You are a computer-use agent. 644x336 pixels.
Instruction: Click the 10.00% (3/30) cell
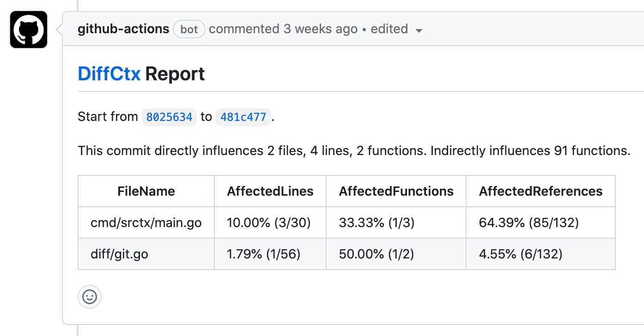pos(269,223)
